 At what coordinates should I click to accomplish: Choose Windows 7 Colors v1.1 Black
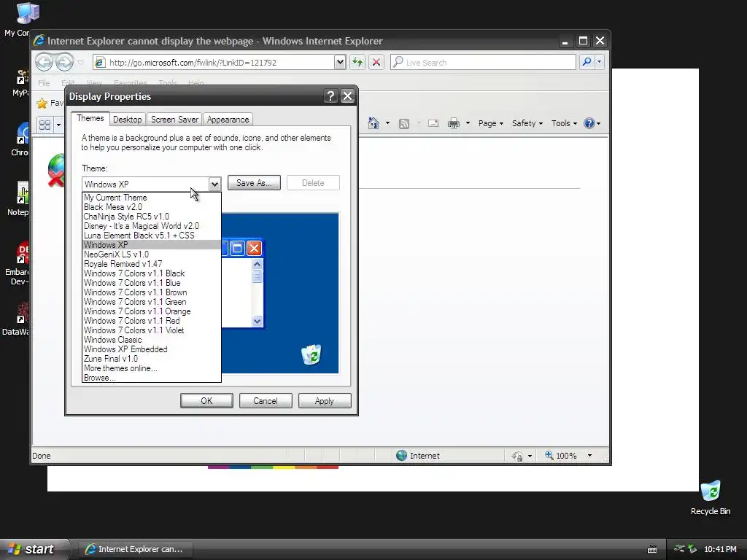pos(152,273)
